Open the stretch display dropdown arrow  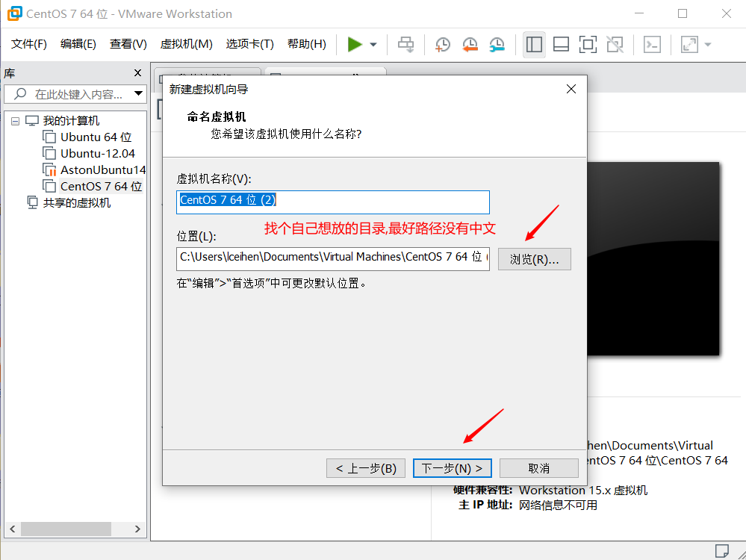click(x=707, y=45)
